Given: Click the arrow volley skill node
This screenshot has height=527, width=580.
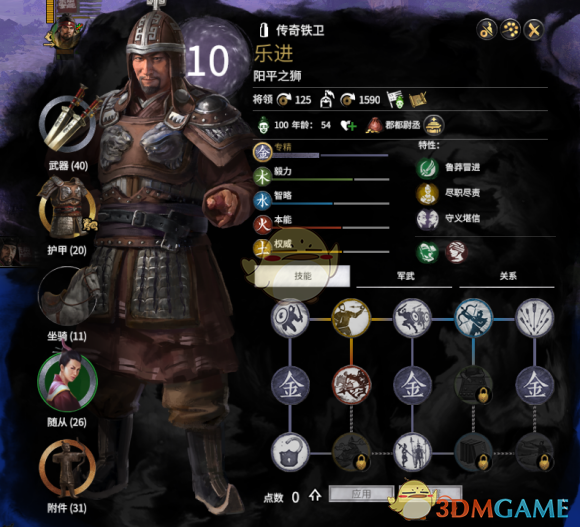Looking at the screenshot, I should pyautogui.click(x=535, y=318).
